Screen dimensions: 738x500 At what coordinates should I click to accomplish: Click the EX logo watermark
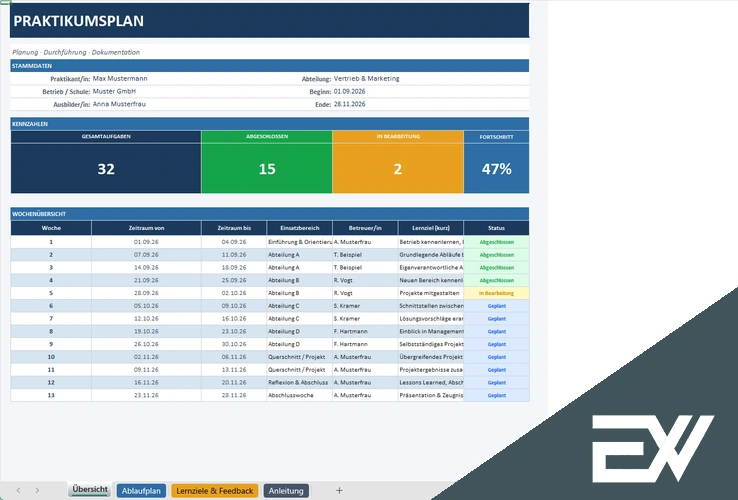pyautogui.click(x=653, y=449)
